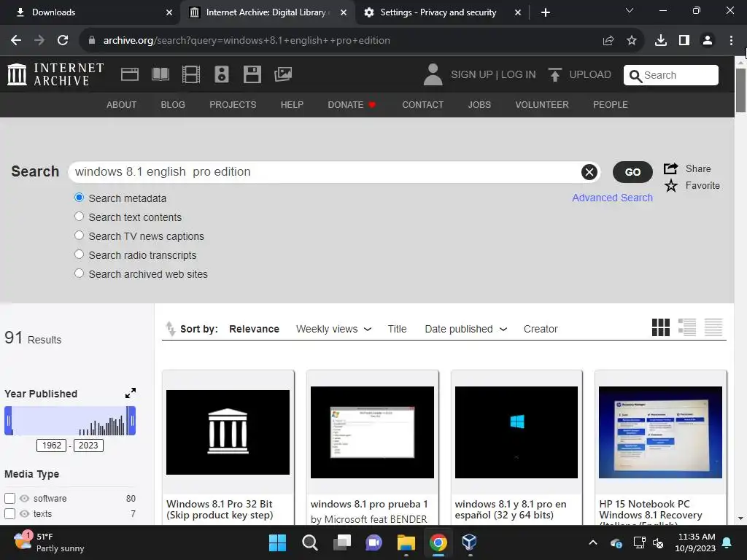747x560 pixels.
Task: Check the texts media type box
Action: click(x=10, y=514)
